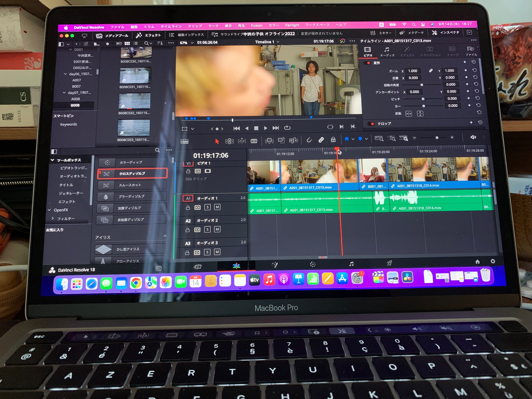
Task: Toggle the position lock icon
Action: pos(333,140)
